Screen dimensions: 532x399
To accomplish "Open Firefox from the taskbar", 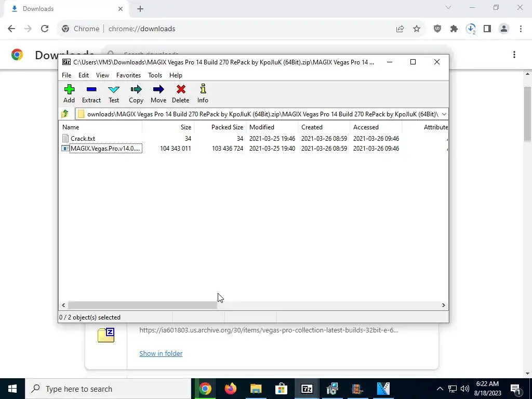I will pos(231,389).
